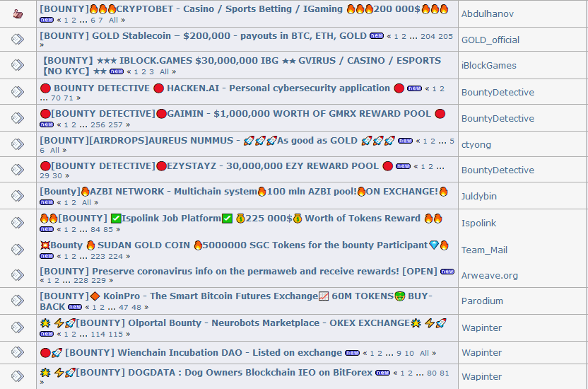Go to page 115 of Olportal thread
The width and height of the screenshot is (588, 389).
(115, 335)
